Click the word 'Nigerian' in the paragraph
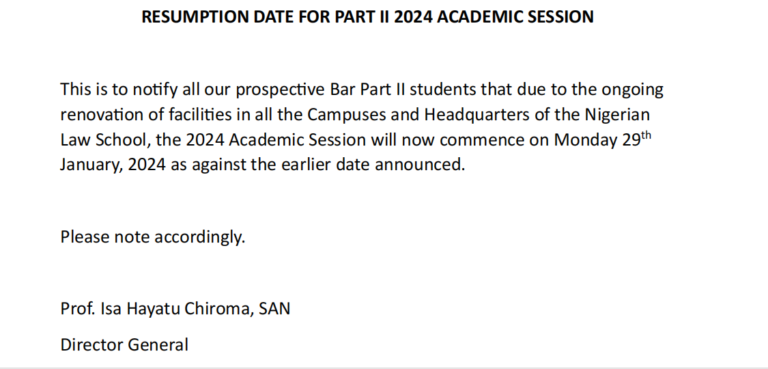This screenshot has height=369, width=768. point(617,115)
